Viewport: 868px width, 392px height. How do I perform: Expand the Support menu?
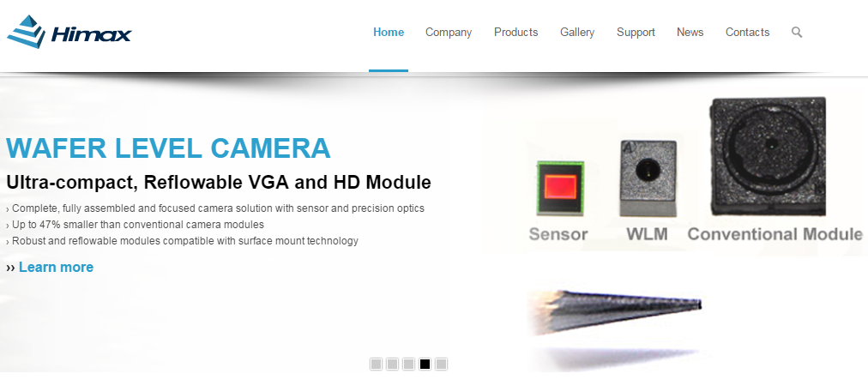click(x=636, y=32)
